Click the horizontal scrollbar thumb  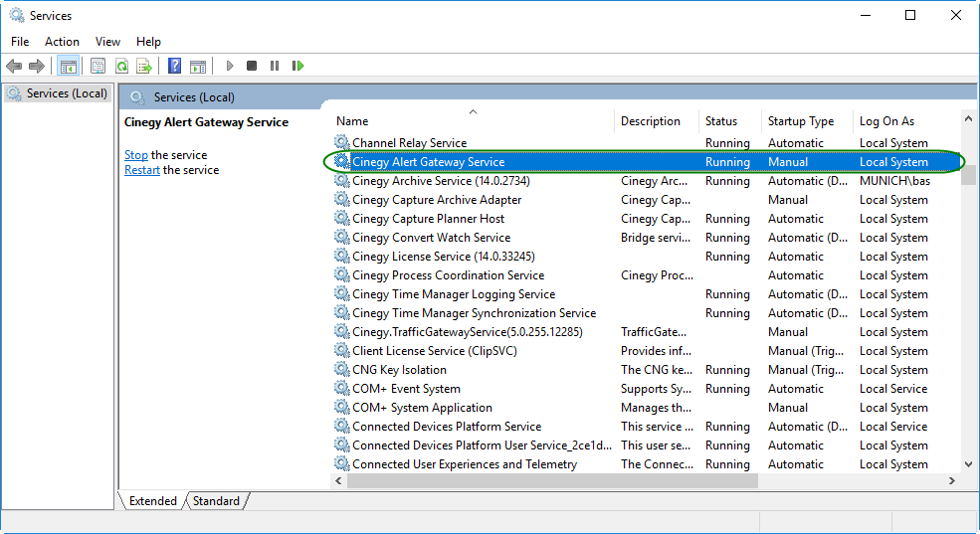[x=552, y=480]
